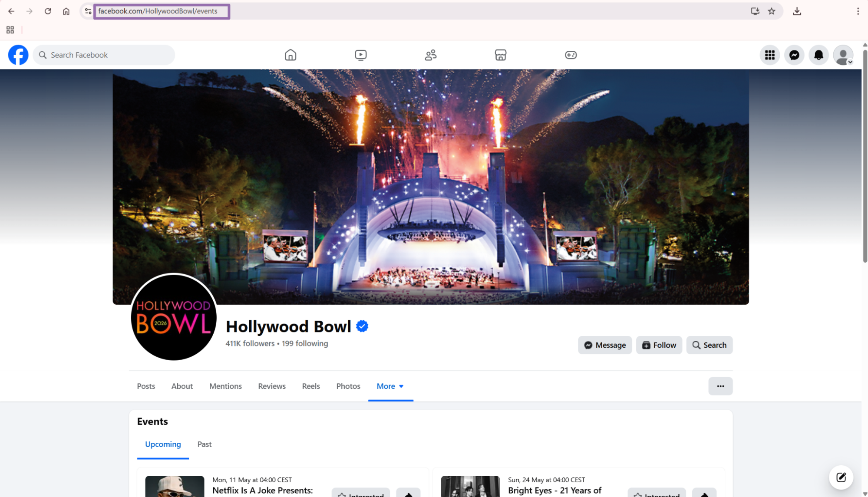Go back with the browser back arrow
This screenshot has width=868, height=497.
(11, 11)
